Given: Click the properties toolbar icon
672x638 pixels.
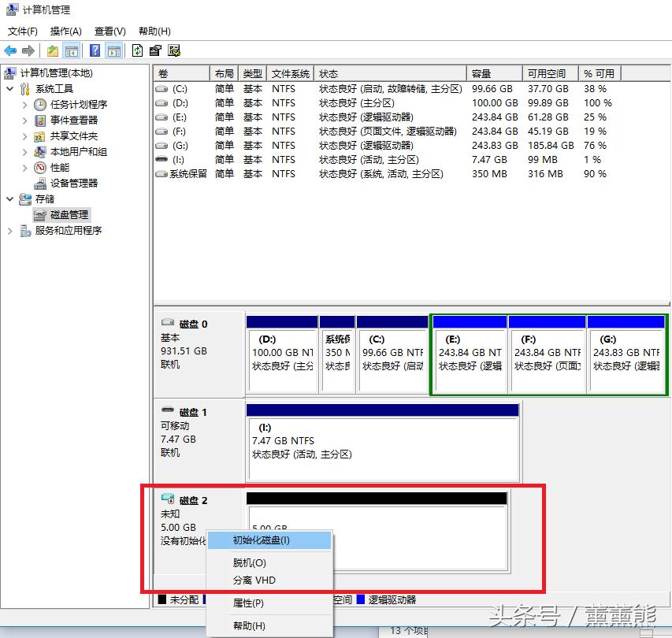Looking at the screenshot, I should click(x=155, y=50).
